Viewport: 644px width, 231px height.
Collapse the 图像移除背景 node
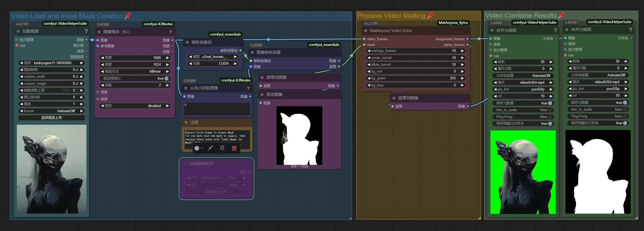pyautogui.click(x=252, y=52)
